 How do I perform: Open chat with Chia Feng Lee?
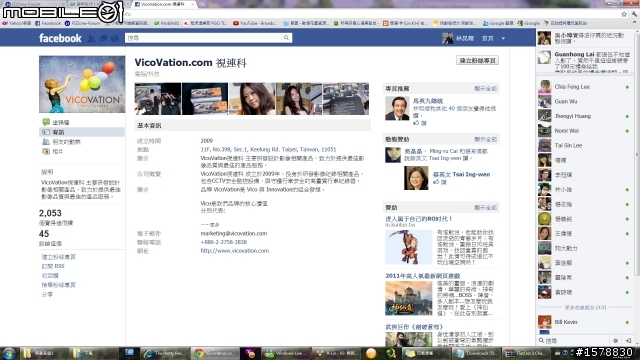pyautogui.click(x=584, y=87)
